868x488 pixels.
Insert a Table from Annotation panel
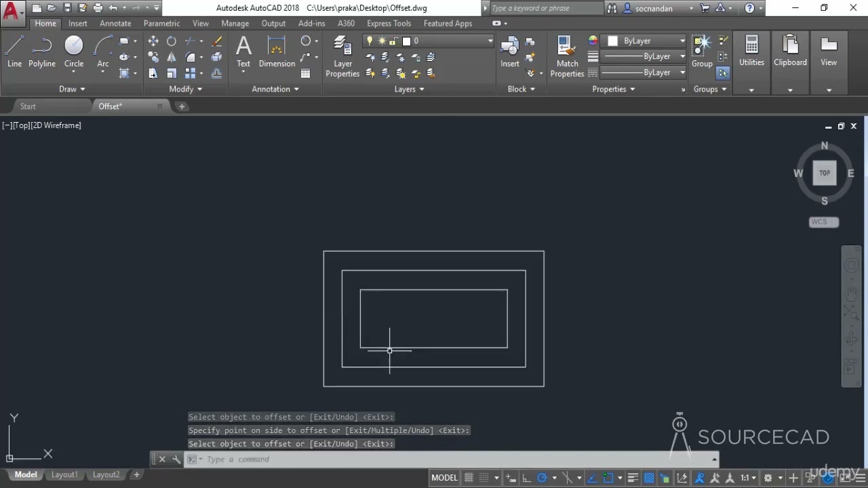306,73
